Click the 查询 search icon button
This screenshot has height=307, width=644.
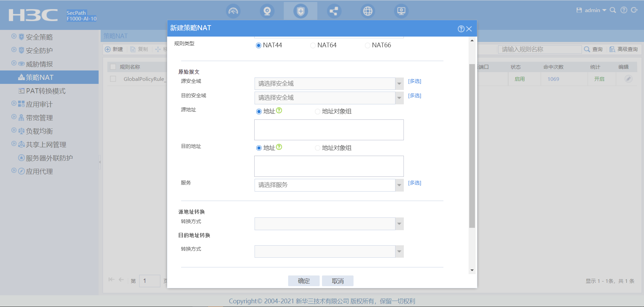pyautogui.click(x=593, y=49)
